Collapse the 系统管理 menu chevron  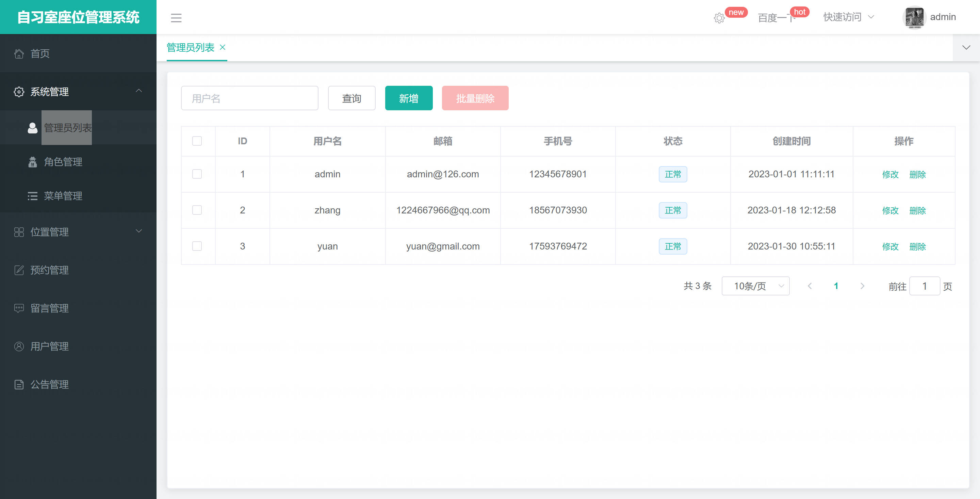point(139,91)
